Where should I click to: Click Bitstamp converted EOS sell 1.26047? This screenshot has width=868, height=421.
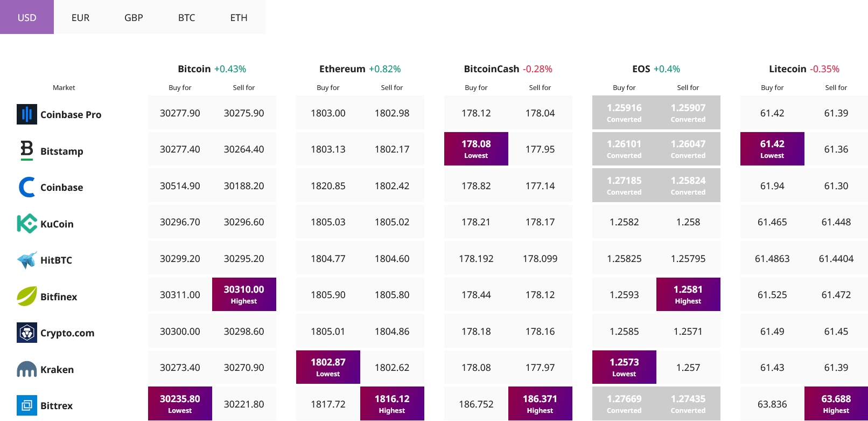click(x=688, y=149)
